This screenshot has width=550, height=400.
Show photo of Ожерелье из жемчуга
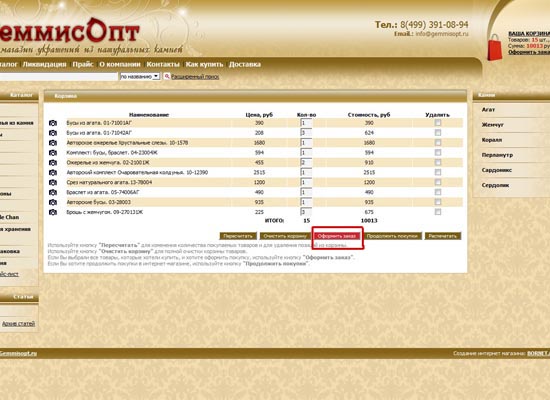[x=53, y=163]
